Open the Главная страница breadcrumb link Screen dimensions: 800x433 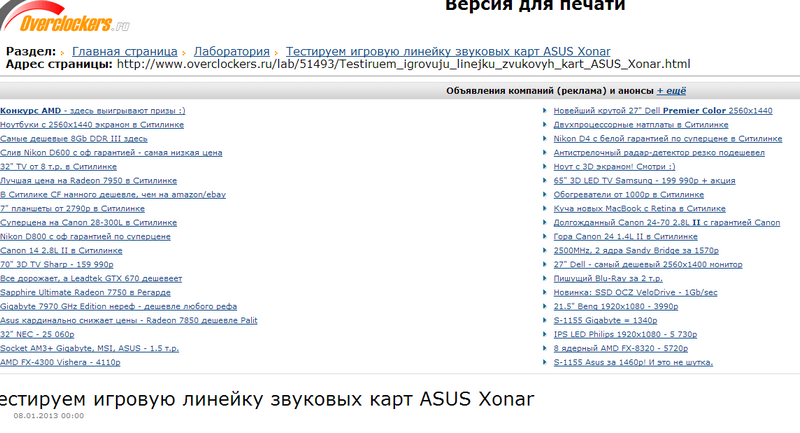click(124, 52)
